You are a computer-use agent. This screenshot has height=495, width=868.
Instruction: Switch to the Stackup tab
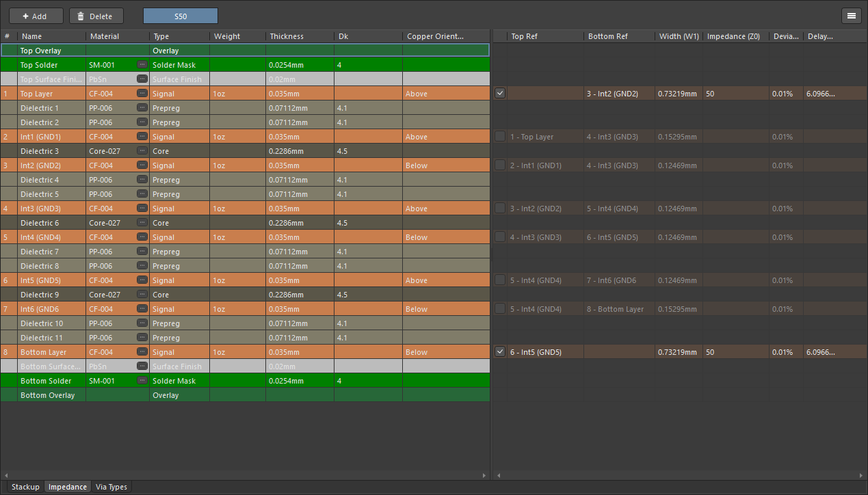[x=25, y=487]
